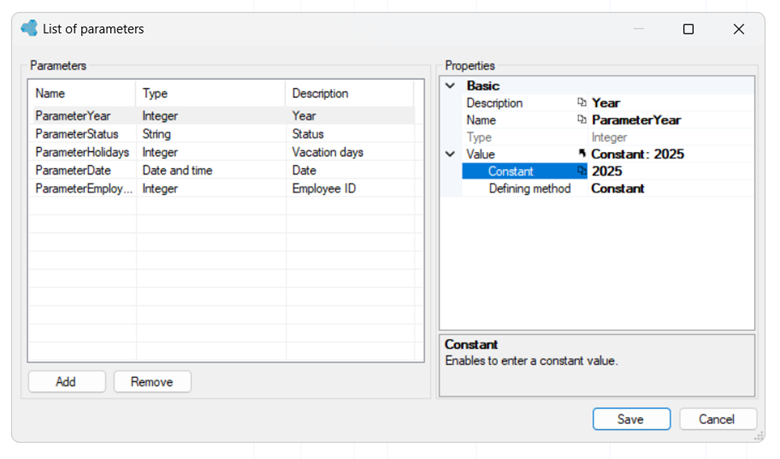Click the Value field Constant: 2025
780x459 pixels.
tap(671, 154)
